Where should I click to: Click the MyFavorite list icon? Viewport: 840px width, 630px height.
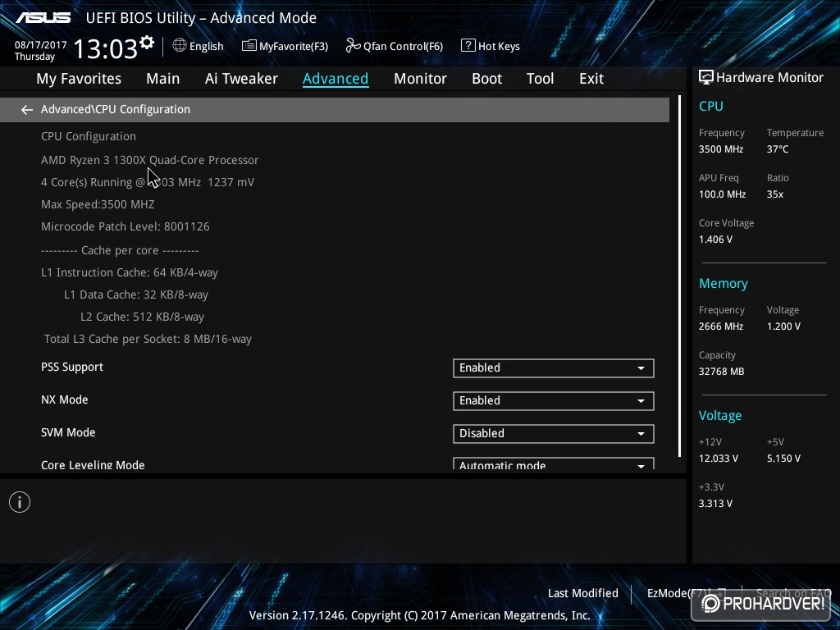(x=249, y=46)
